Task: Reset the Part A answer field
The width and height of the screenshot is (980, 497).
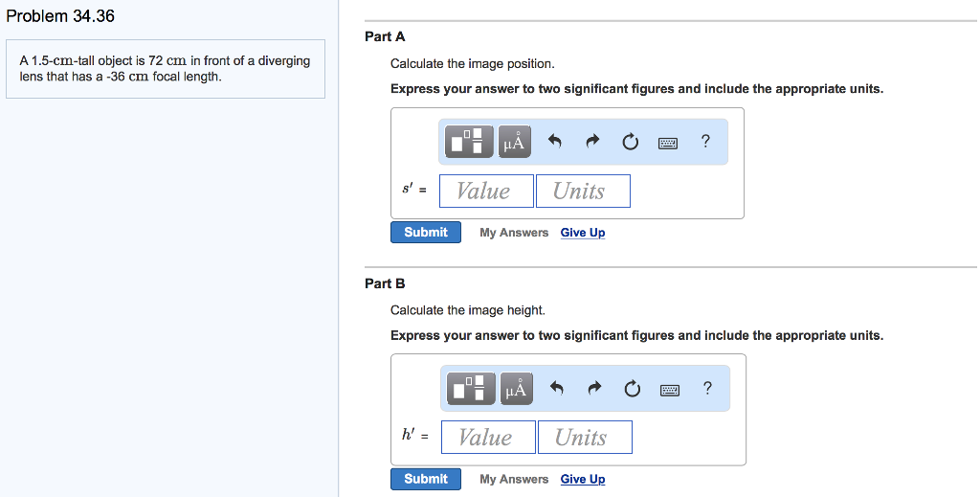Action: [x=630, y=142]
